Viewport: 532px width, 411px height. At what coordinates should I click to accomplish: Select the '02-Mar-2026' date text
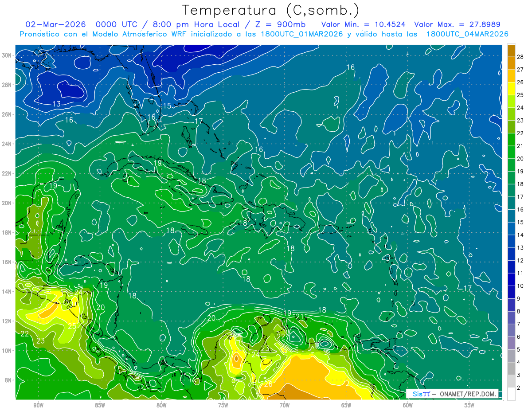click(x=55, y=24)
